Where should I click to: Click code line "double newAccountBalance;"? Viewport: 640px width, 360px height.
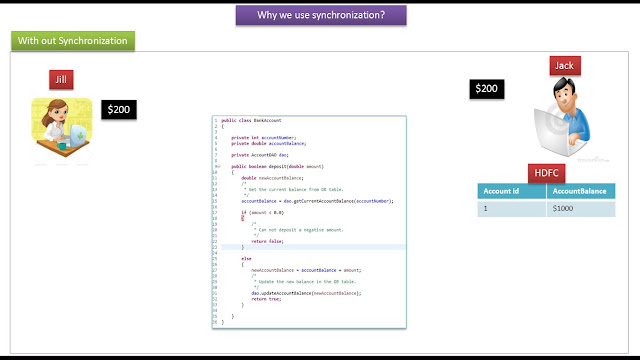coord(272,178)
